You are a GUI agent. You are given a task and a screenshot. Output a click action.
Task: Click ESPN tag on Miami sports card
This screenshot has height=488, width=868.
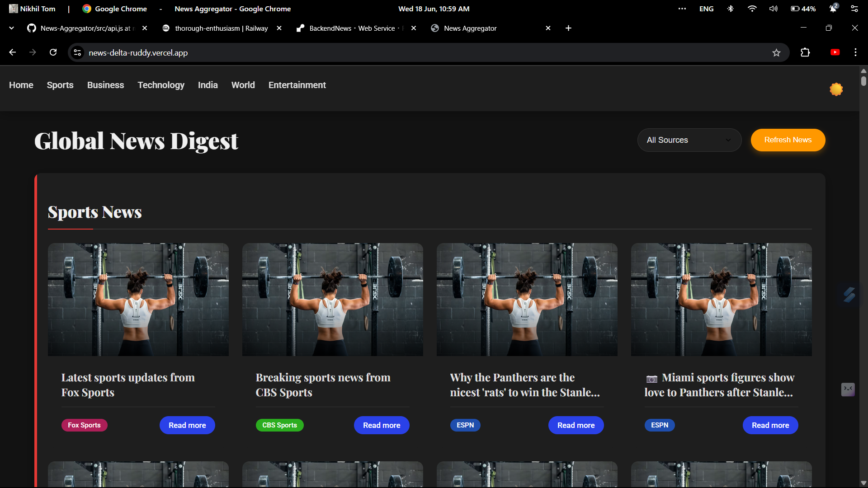click(x=660, y=425)
